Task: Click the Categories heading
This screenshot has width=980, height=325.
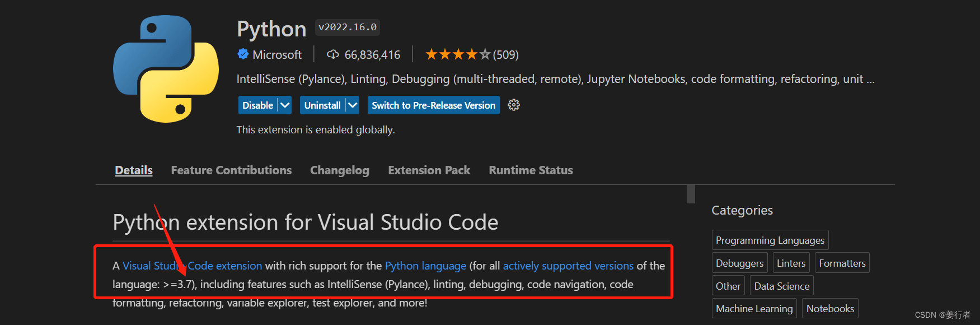Action: coord(742,210)
